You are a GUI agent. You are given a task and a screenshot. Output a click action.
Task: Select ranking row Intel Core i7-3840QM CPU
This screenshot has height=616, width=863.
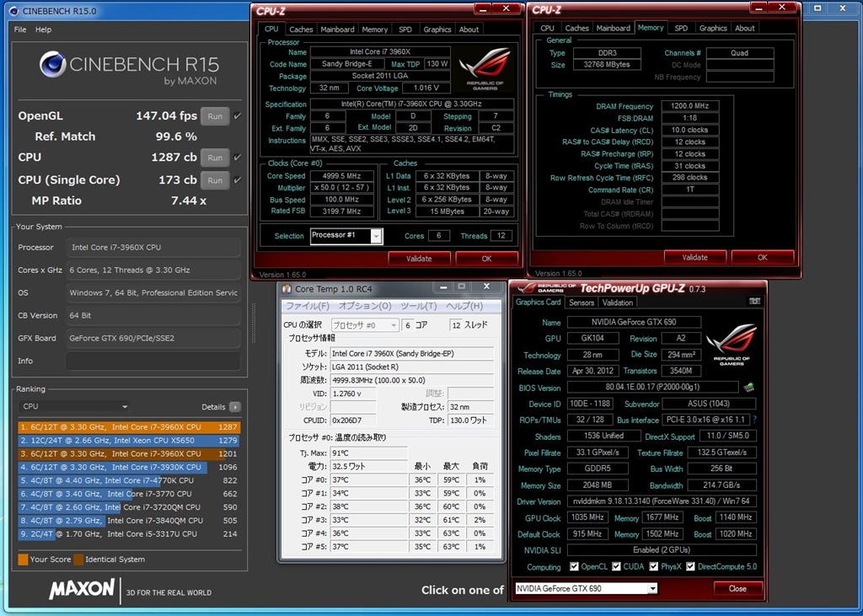pyautogui.click(x=129, y=520)
